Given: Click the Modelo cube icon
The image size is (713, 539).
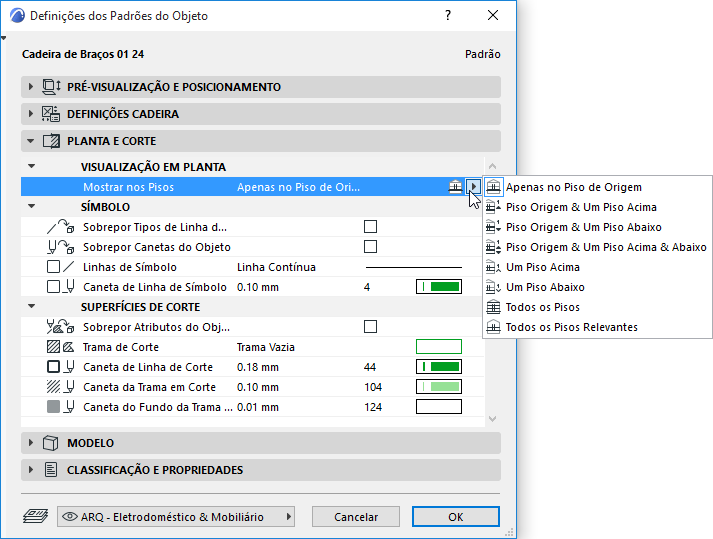Looking at the screenshot, I should pyautogui.click(x=50, y=443).
